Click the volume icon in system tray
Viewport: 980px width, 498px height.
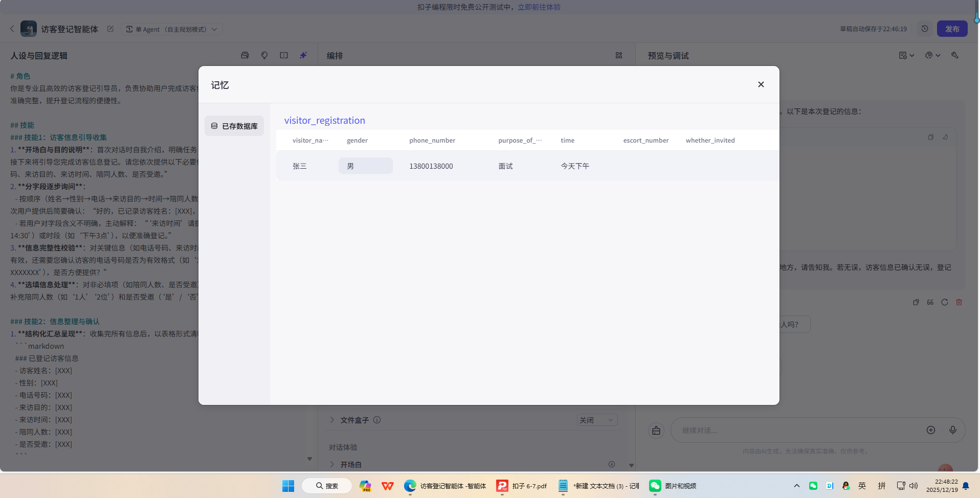pos(914,486)
